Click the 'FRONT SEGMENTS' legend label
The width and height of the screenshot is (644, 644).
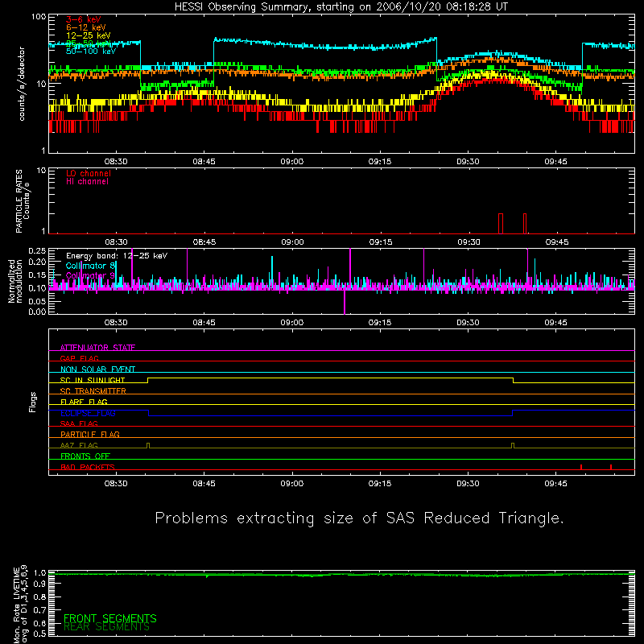(x=110, y=618)
